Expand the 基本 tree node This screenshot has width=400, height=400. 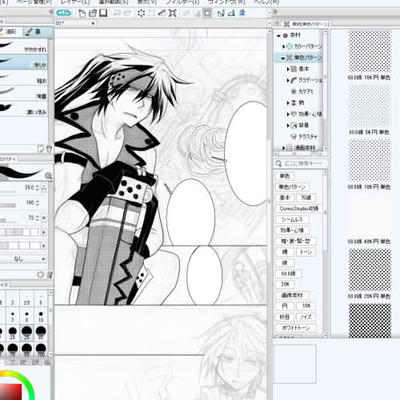[x=288, y=69]
